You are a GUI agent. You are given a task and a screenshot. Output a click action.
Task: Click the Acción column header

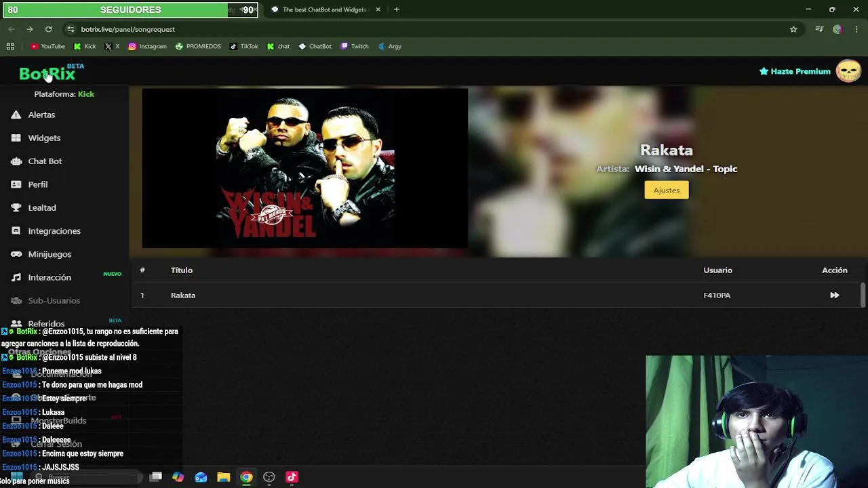835,270
